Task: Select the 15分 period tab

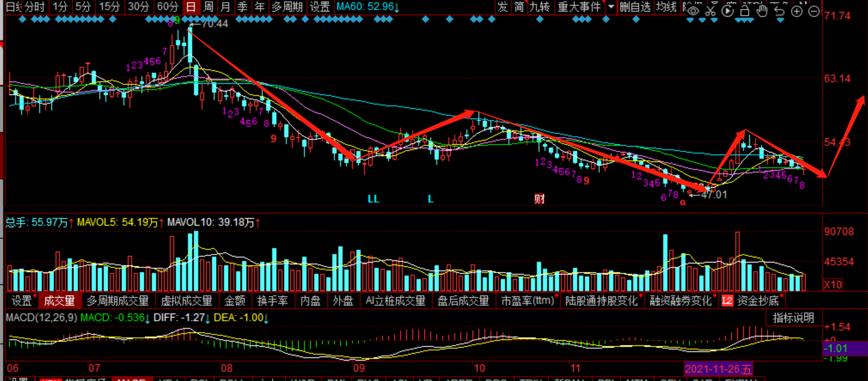Action: click(109, 7)
